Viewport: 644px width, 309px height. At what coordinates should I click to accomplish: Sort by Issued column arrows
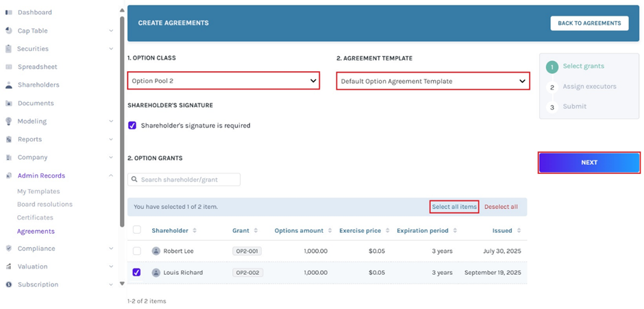coord(519,230)
